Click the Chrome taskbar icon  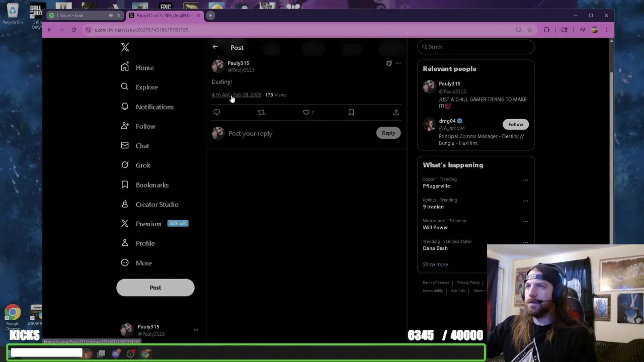(x=145, y=354)
